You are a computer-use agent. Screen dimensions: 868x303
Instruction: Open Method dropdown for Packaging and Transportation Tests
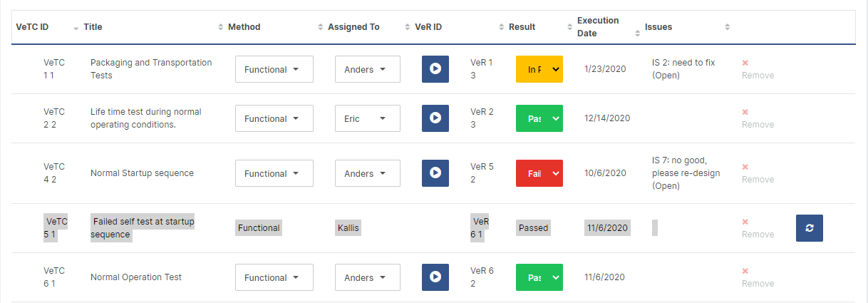(274, 69)
